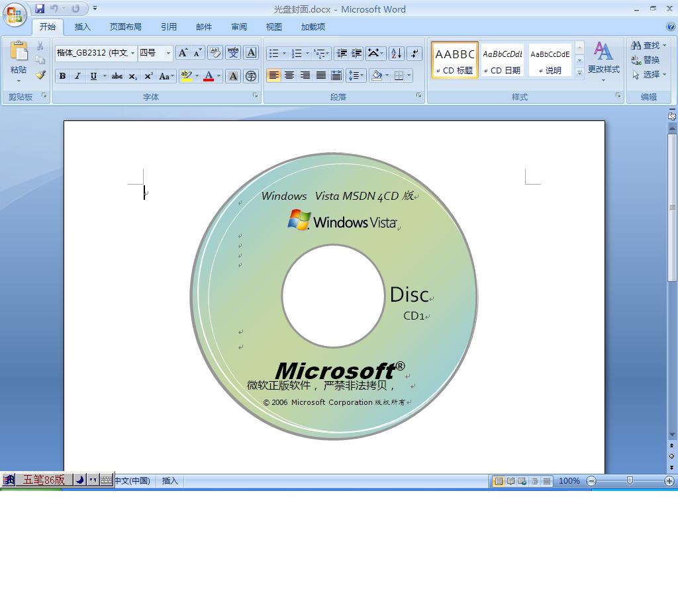Apply the 说明 style
Image resolution: width=678 pixels, height=616 pixels.
(550, 60)
